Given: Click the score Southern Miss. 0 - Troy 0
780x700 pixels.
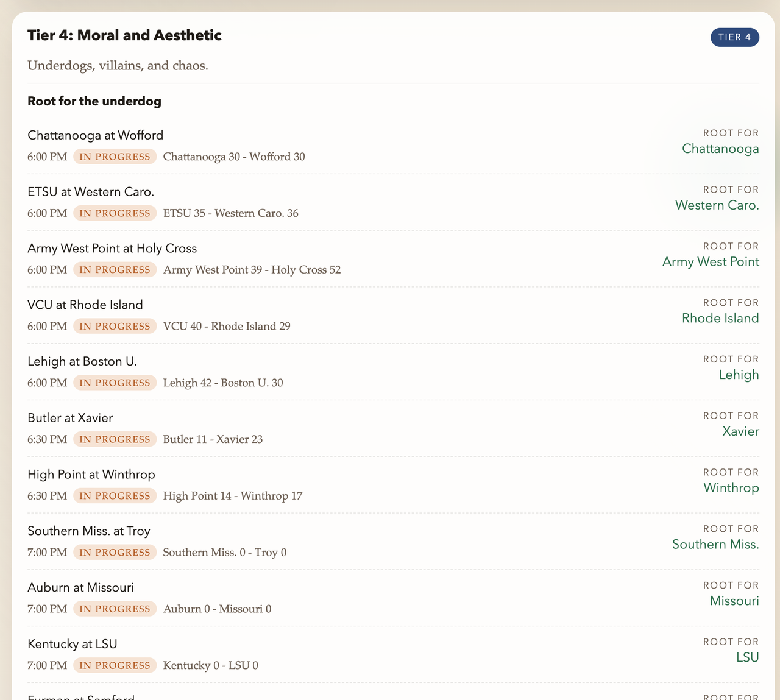Looking at the screenshot, I should (x=225, y=553).
